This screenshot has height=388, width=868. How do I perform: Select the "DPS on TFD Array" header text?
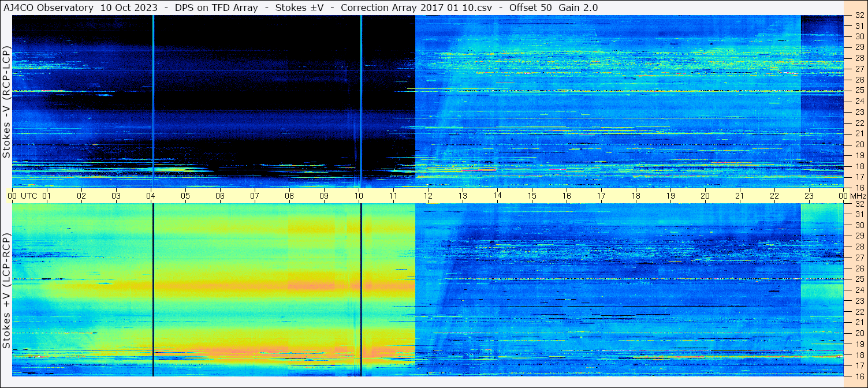pos(217,8)
